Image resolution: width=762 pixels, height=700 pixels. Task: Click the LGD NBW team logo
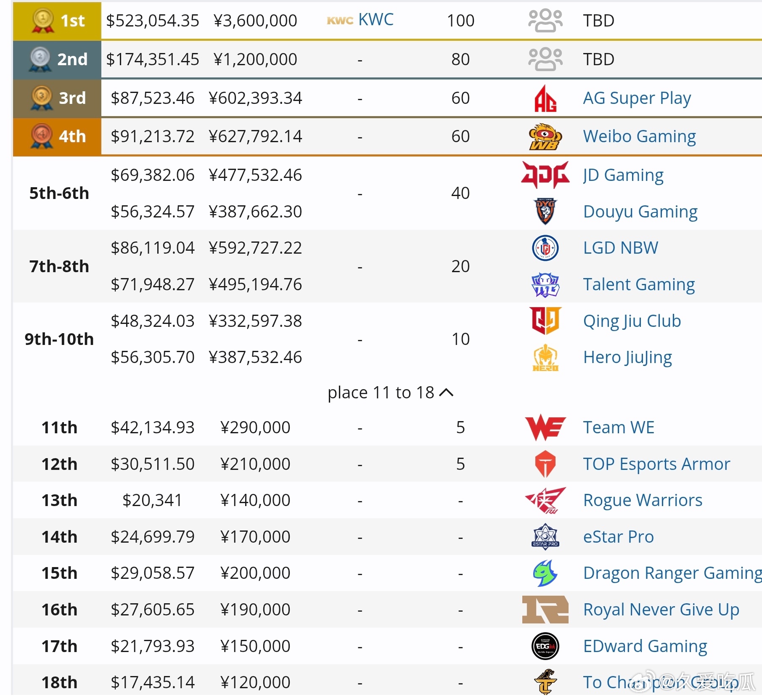click(x=545, y=248)
